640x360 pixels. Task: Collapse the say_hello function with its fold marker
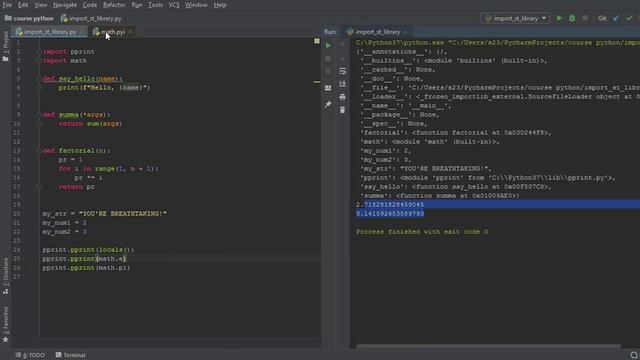tap(40, 79)
